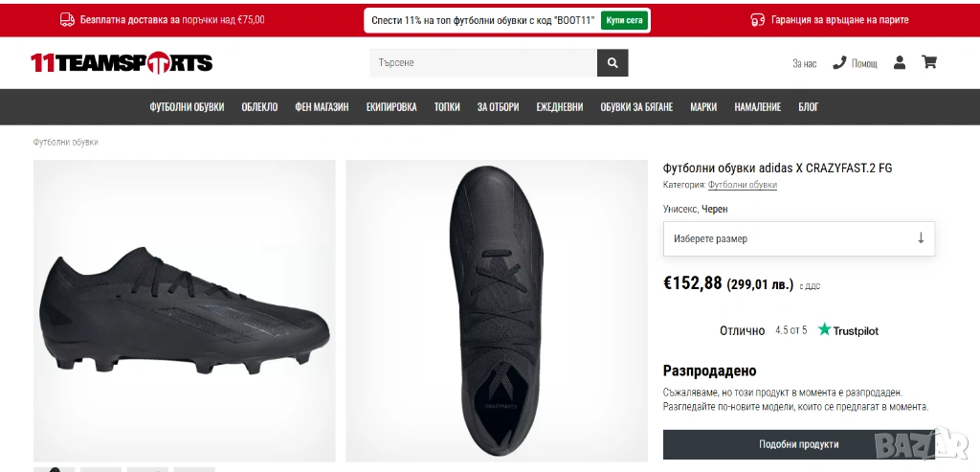Click the delivery truck icon

pyautogui.click(x=67, y=19)
